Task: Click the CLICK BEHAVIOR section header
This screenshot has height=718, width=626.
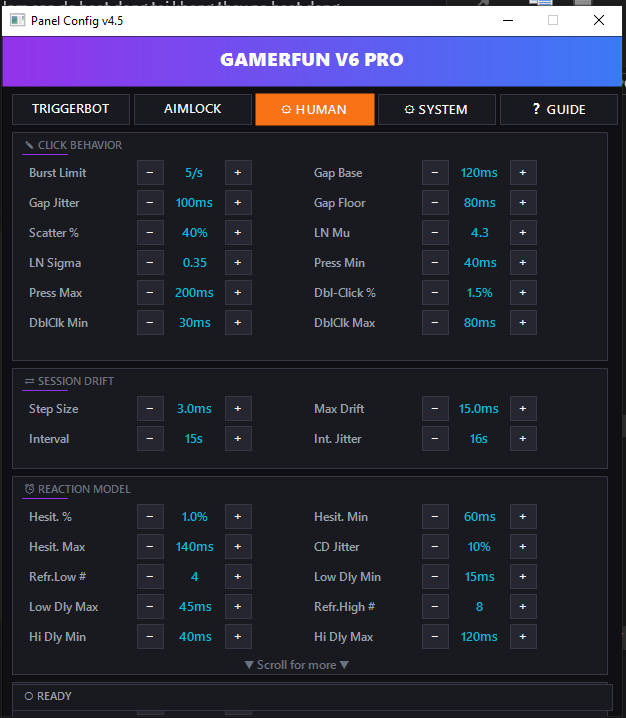Action: [x=73, y=145]
